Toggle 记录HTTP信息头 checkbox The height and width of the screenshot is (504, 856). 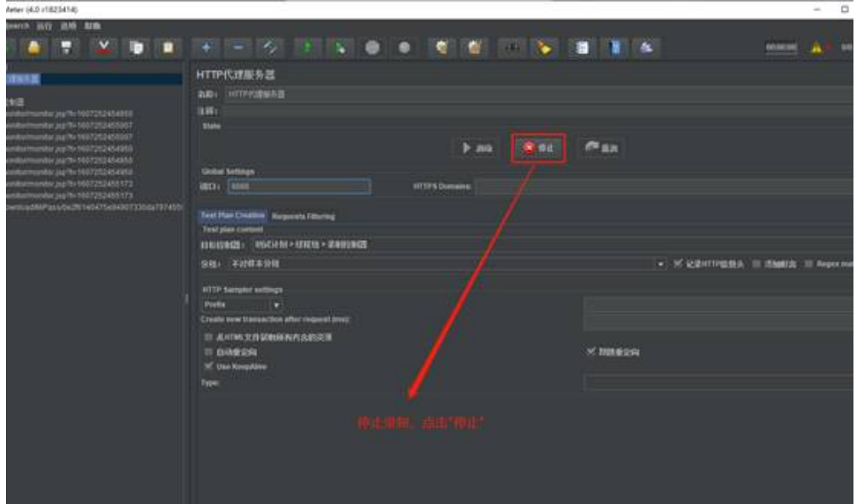(x=678, y=264)
